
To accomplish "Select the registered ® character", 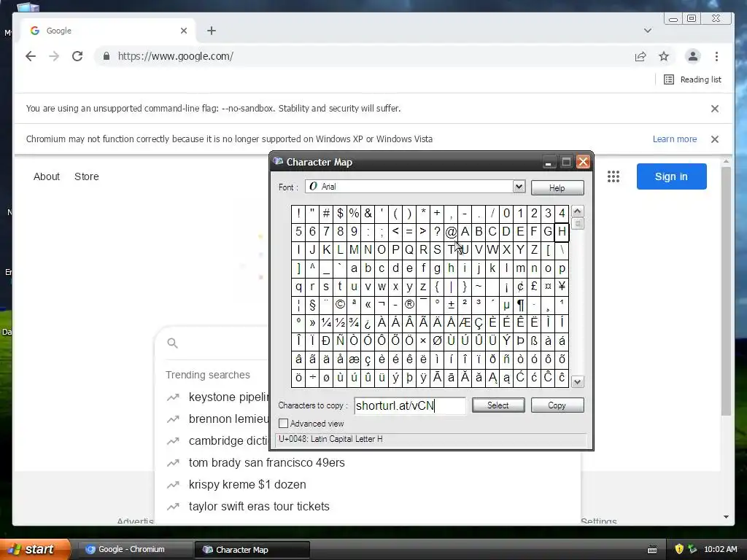I will point(409,304).
